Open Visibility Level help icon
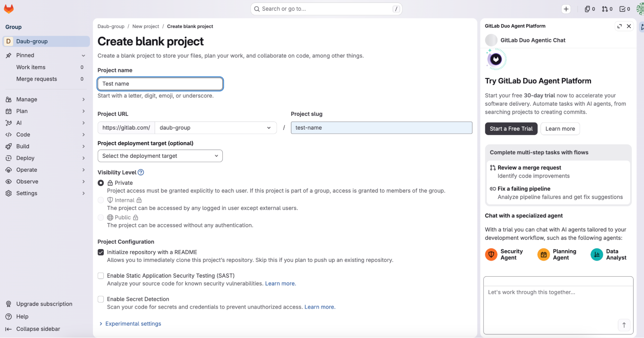 (x=141, y=173)
